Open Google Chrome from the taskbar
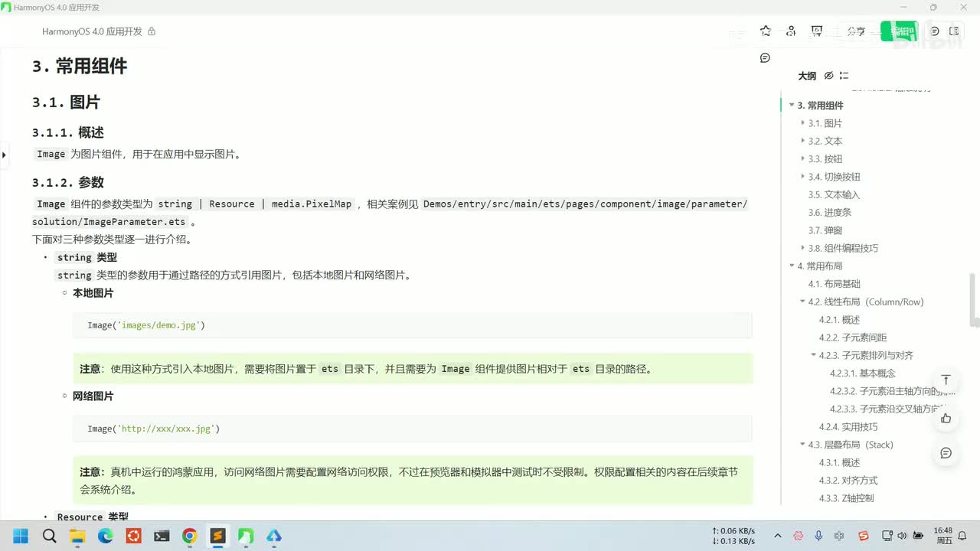980x551 pixels. click(190, 536)
